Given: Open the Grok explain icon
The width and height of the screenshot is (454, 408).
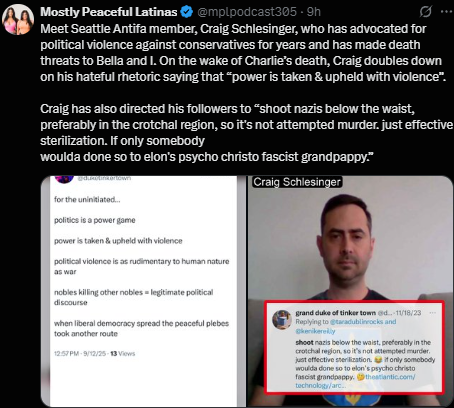Looking at the screenshot, I should [425, 12].
